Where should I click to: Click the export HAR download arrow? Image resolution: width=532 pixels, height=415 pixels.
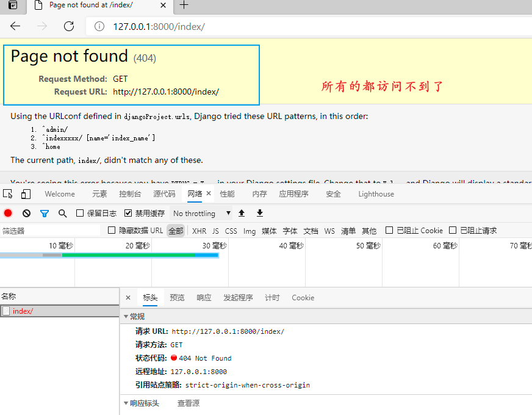[260, 213]
